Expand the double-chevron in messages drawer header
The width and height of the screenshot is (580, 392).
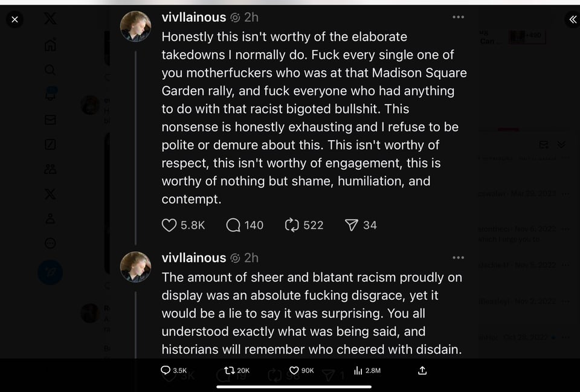561,144
